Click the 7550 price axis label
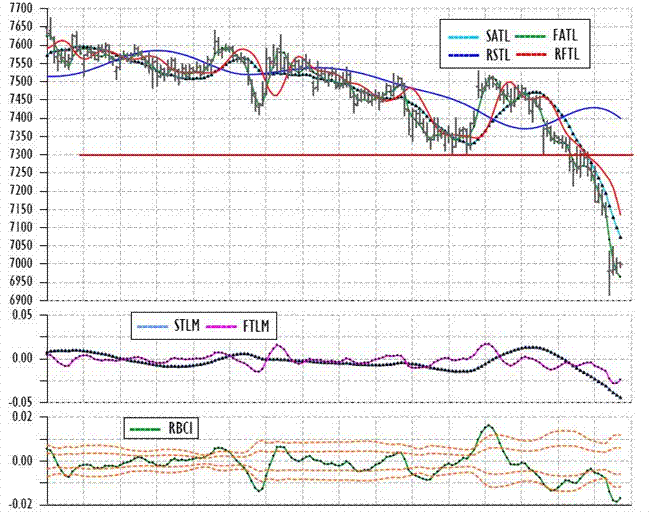 21,63
